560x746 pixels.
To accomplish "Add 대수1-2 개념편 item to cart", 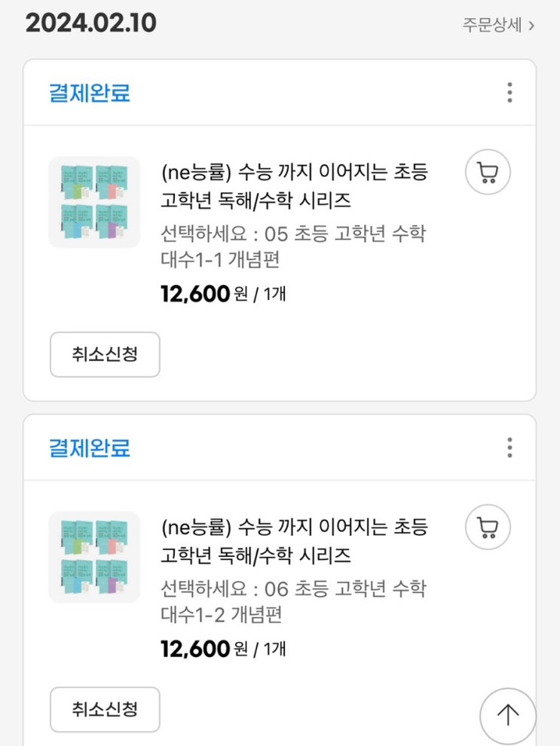I will click(x=488, y=527).
